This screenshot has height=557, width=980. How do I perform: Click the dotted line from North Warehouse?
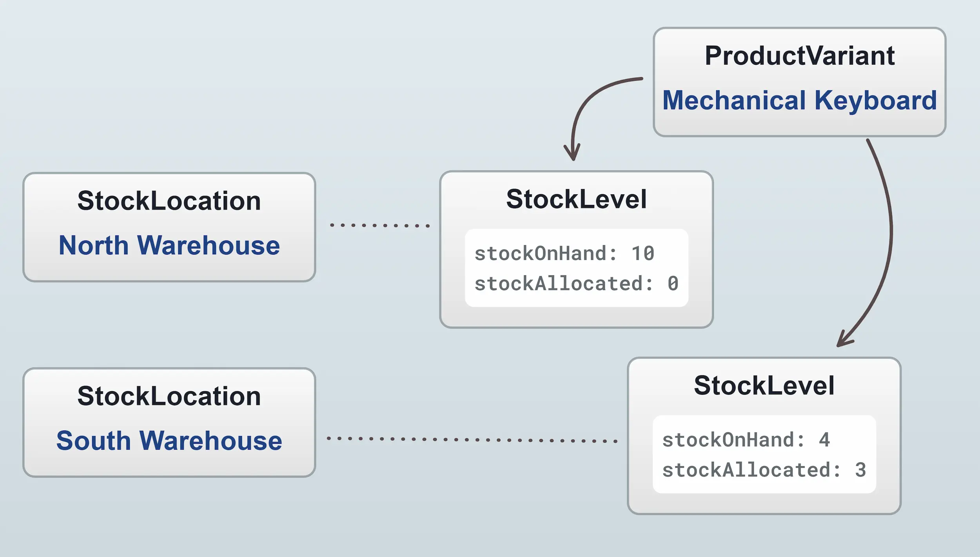pos(379,225)
